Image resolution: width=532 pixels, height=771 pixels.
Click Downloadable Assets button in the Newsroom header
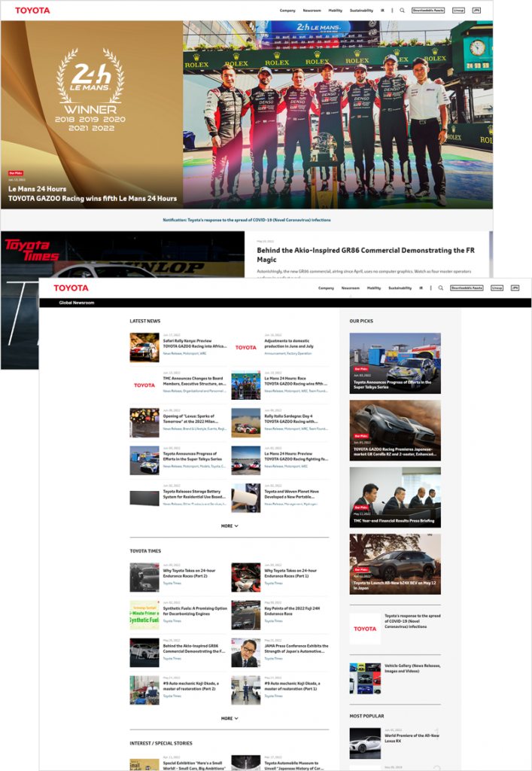coord(467,288)
